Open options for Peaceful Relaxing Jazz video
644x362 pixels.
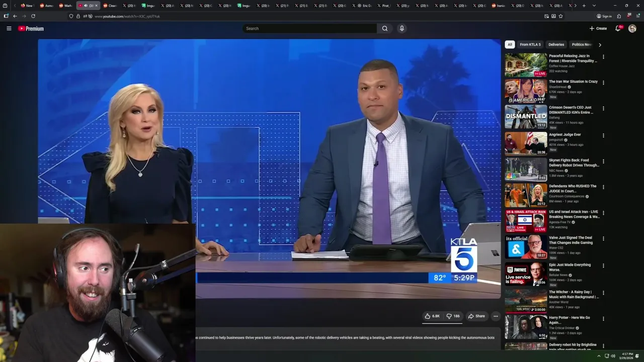click(603, 57)
